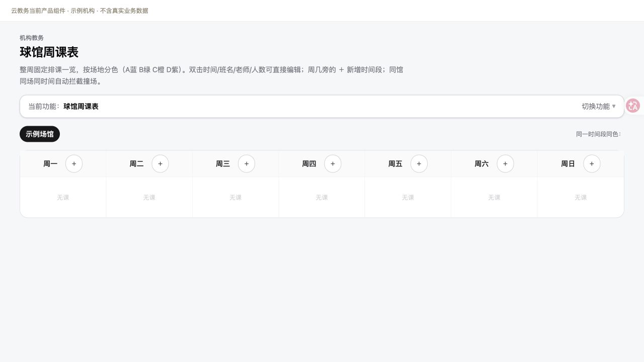The height and width of the screenshot is (362, 644).
Task: Open the pink translate floating icon
Action: tap(633, 106)
